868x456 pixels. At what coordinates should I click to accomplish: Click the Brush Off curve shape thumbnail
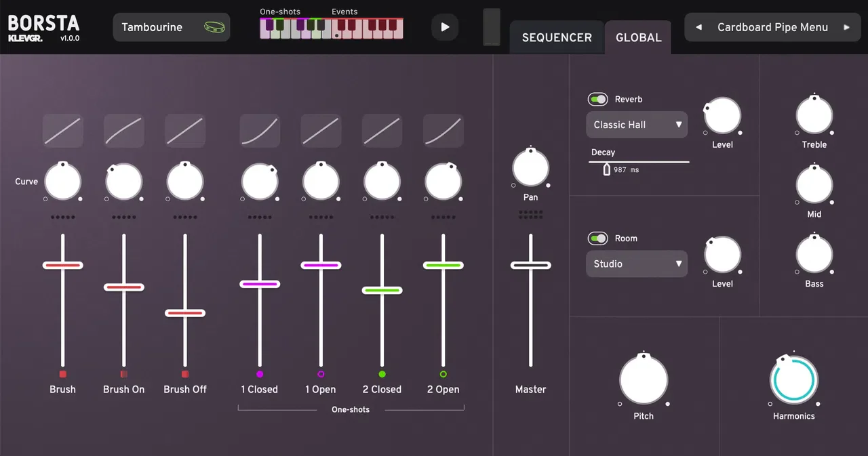[x=185, y=131]
